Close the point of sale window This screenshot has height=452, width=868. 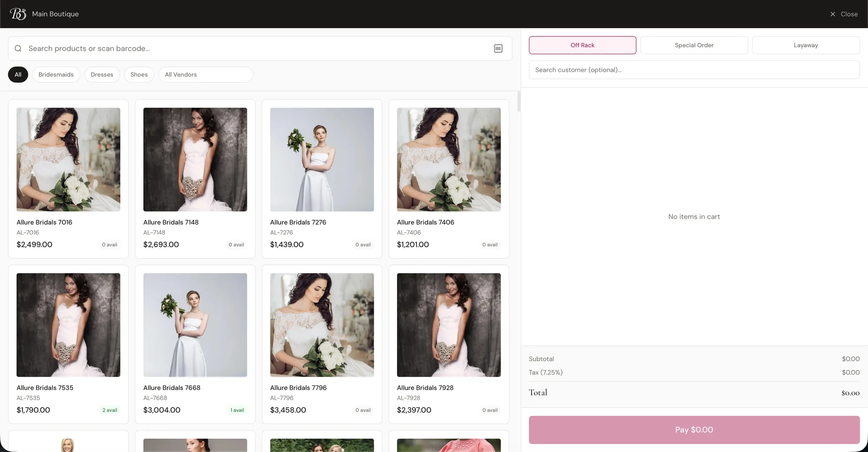coord(844,14)
